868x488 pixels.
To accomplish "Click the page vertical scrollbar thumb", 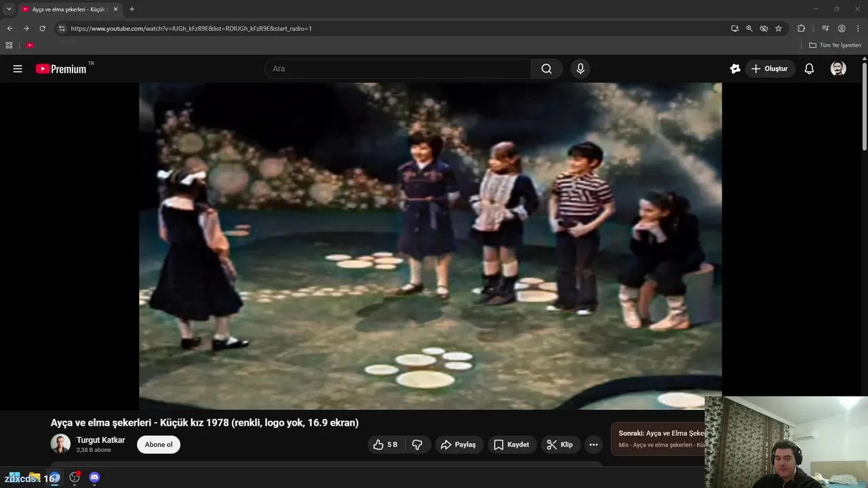I will [x=865, y=105].
